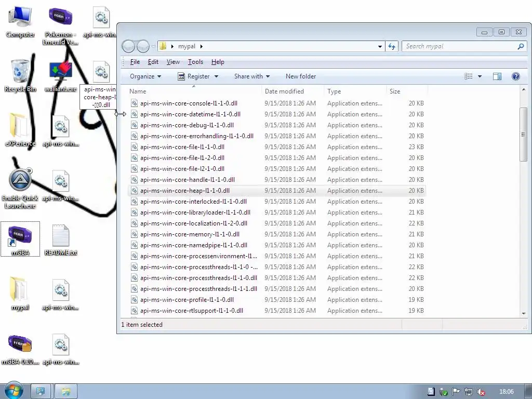Open the Share with dropdown
This screenshot has height=399, width=532.
252,76
